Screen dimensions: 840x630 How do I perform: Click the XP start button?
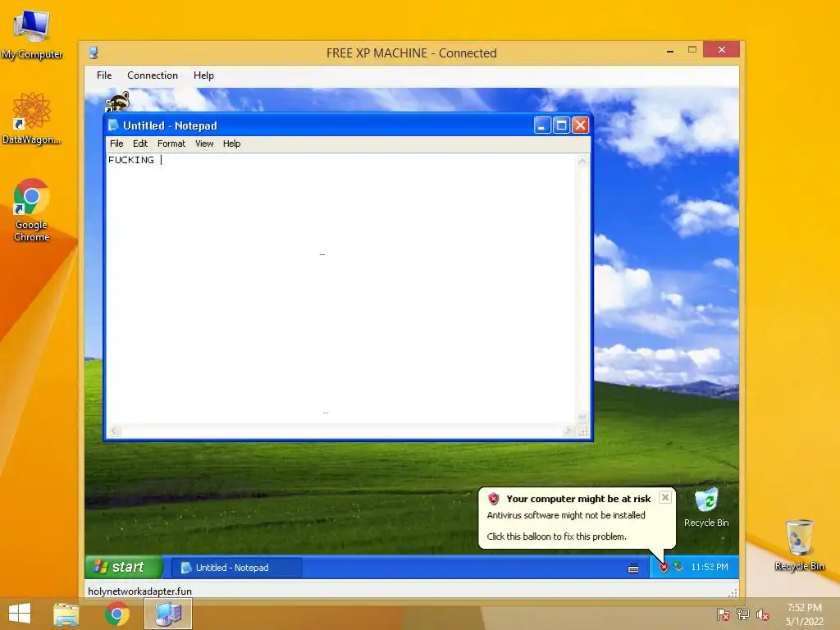pyautogui.click(x=124, y=567)
